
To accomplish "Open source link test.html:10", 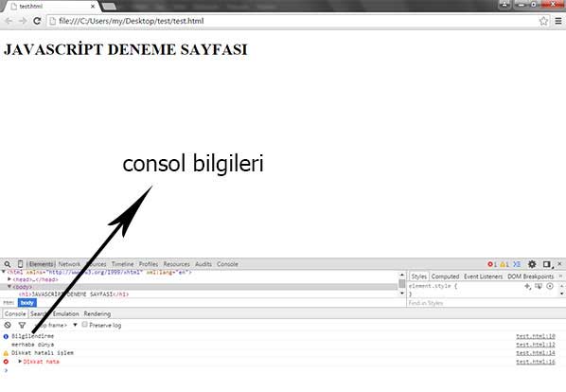I will [x=536, y=336].
